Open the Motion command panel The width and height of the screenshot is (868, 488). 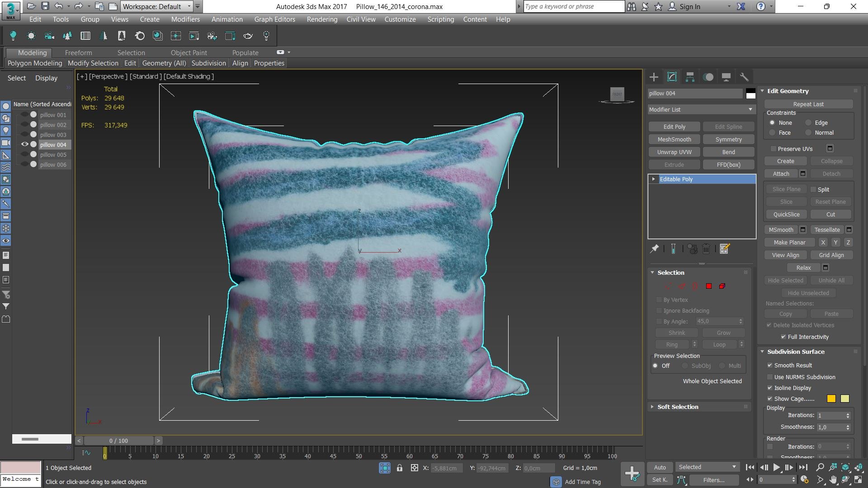click(708, 77)
